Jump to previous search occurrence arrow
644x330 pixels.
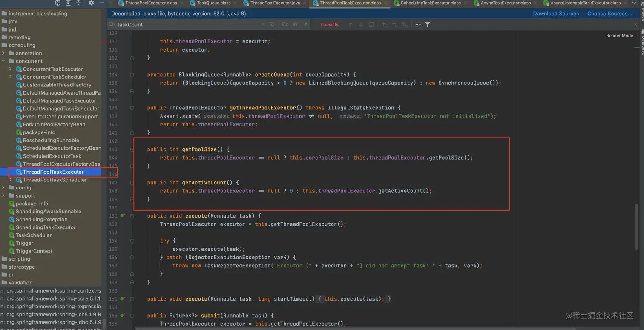[351, 25]
